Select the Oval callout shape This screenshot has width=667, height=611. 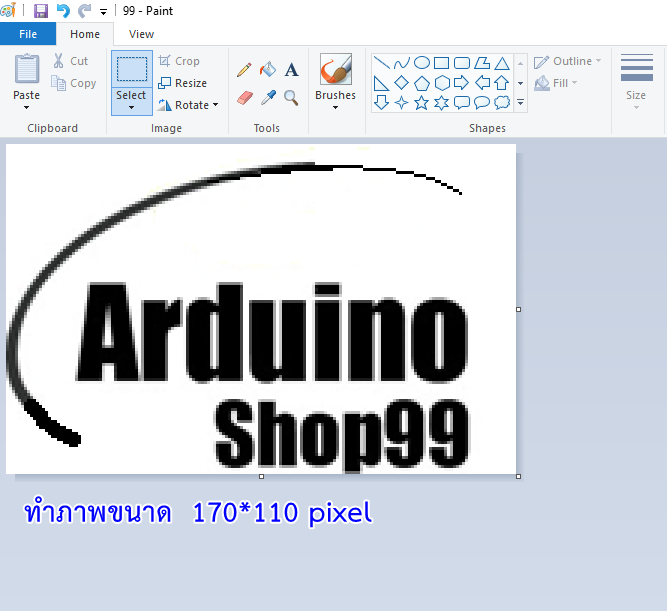[482, 103]
